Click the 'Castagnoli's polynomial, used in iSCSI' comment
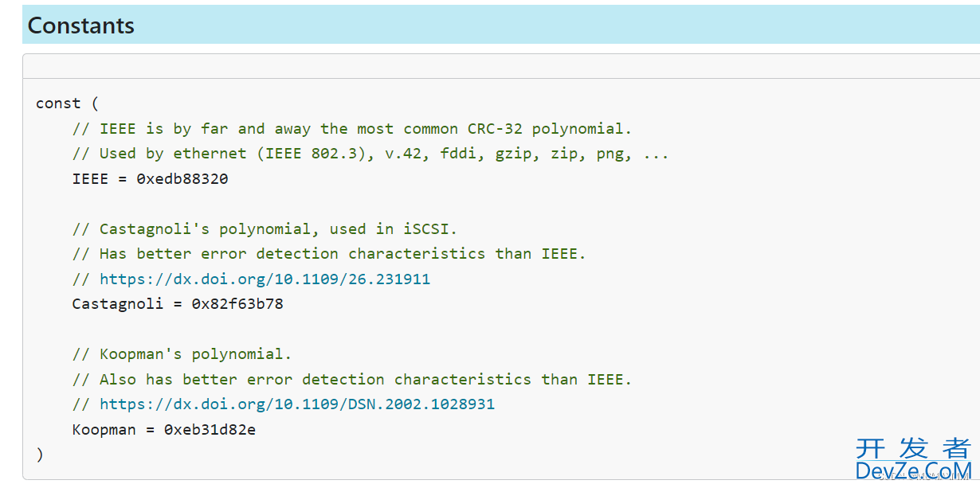Screen dimensions: 980x488 pos(265,229)
